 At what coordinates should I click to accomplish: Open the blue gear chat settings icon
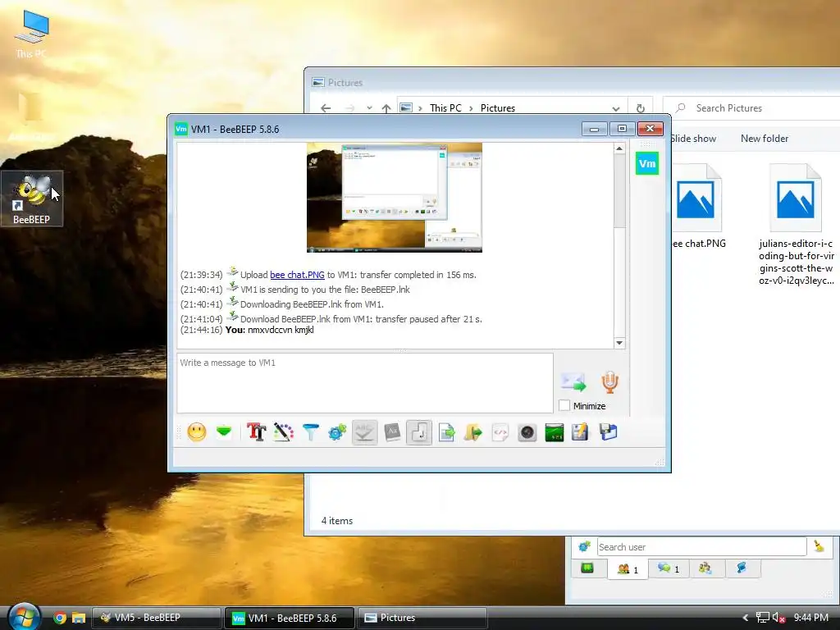pos(337,431)
